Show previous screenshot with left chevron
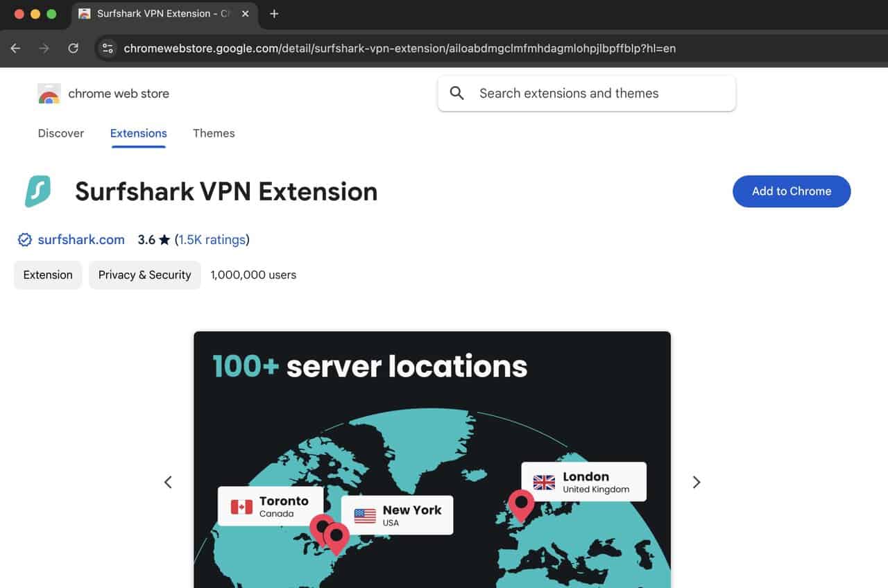The width and height of the screenshot is (888, 588). (168, 482)
